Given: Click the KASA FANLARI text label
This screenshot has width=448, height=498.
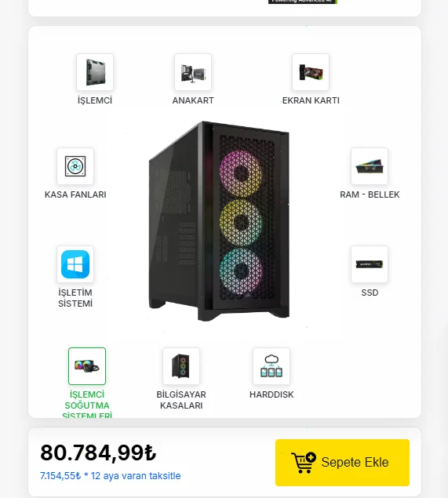Looking at the screenshot, I should tap(75, 194).
